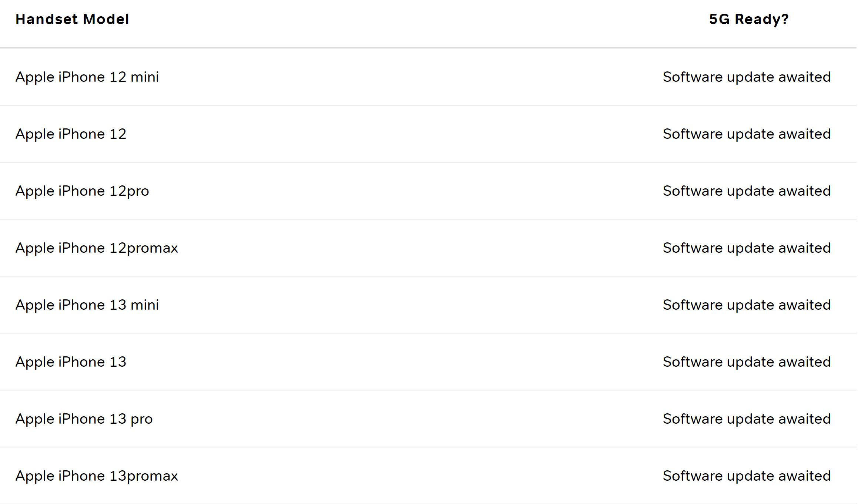Viewport: 858px width, 504px height.
Task: Click the divider line above iPhone 13promax
Action: click(x=428, y=447)
